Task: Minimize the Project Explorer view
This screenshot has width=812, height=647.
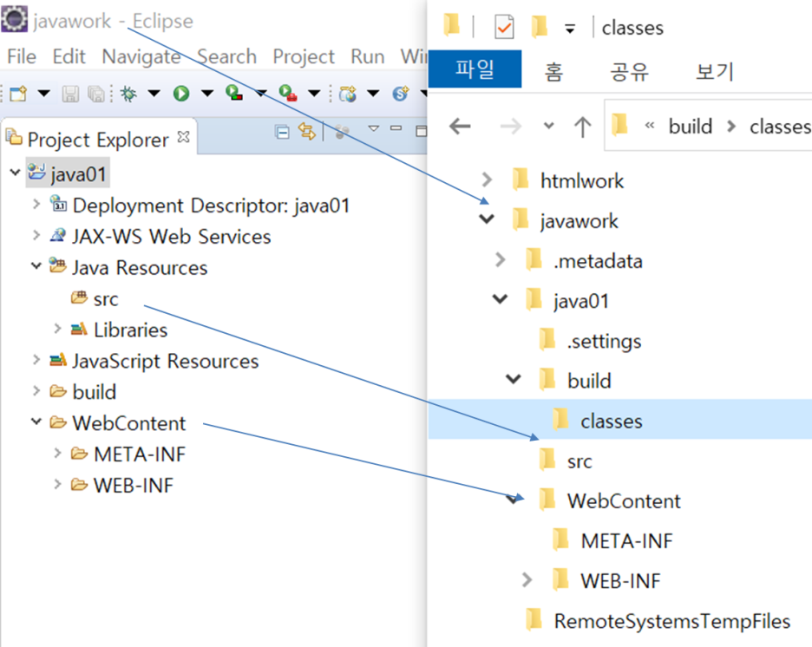Action: pyautogui.click(x=396, y=127)
